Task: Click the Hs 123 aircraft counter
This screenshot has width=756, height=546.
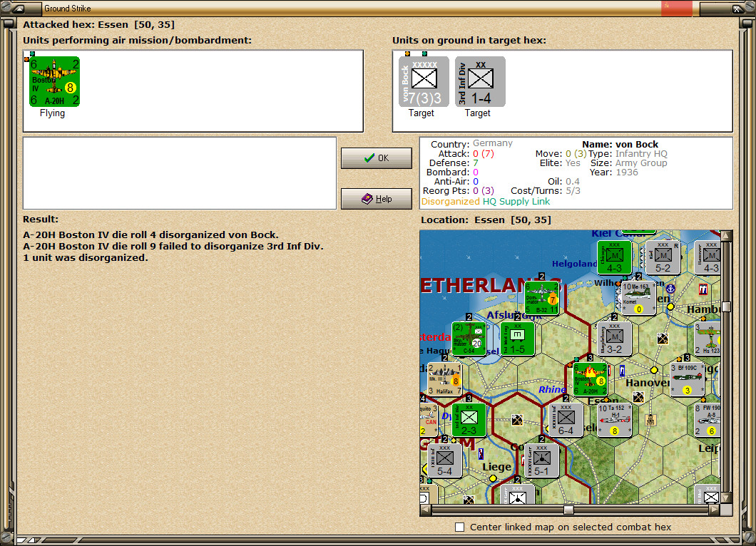Action: coord(708,339)
